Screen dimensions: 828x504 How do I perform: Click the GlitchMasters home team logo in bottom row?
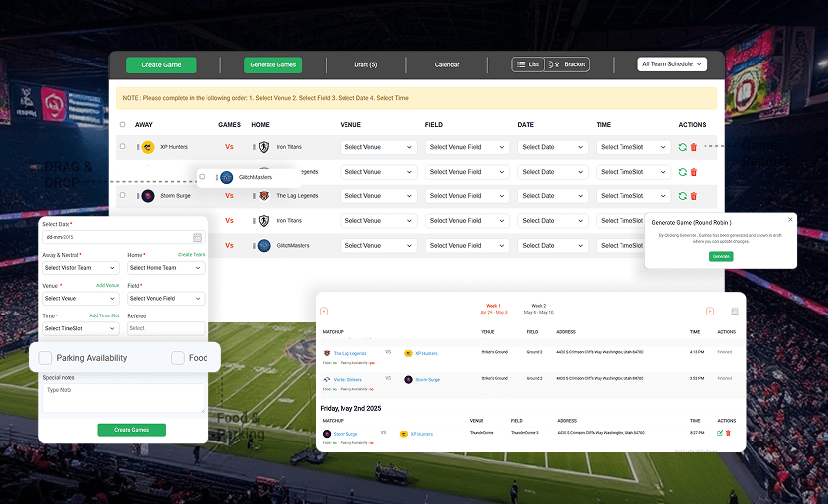pos(264,245)
